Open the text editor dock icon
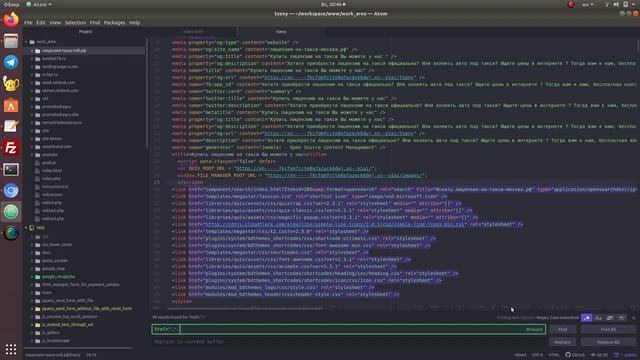 (11, 127)
